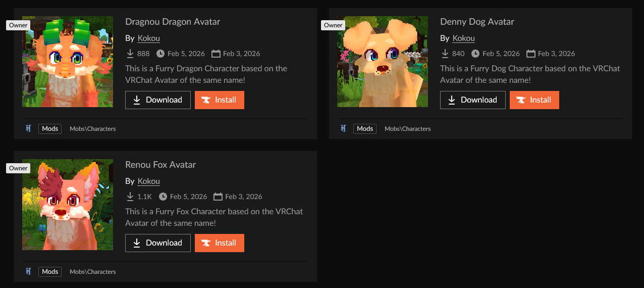Open the Renou Fox Avatar title link
This screenshot has height=288, width=644.
[160, 165]
